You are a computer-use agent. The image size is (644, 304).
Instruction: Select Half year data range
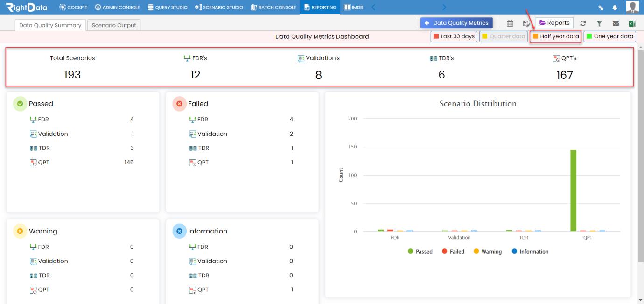coord(555,36)
